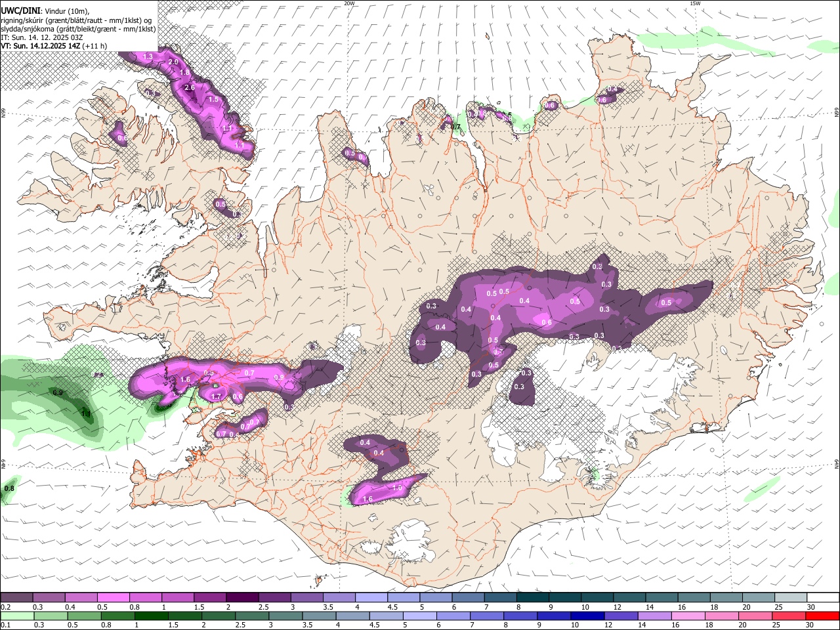Click the 20W longitude label

click(349, 3)
